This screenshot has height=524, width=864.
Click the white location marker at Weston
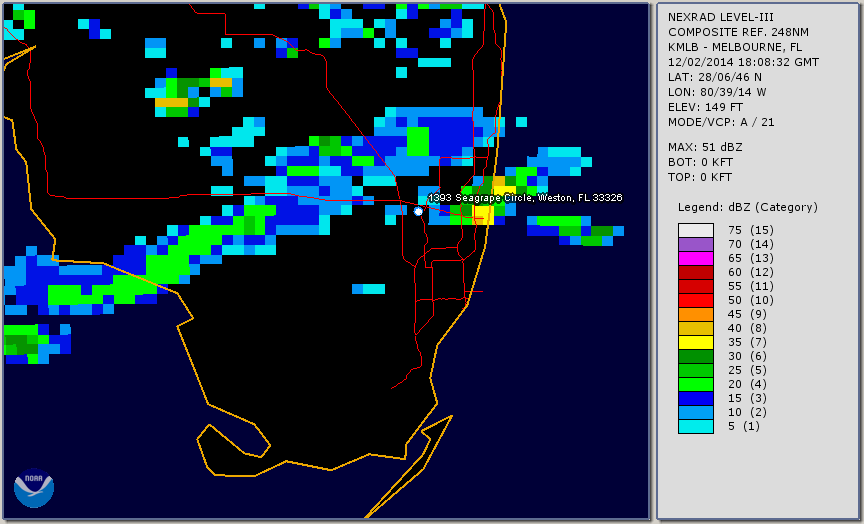418,211
